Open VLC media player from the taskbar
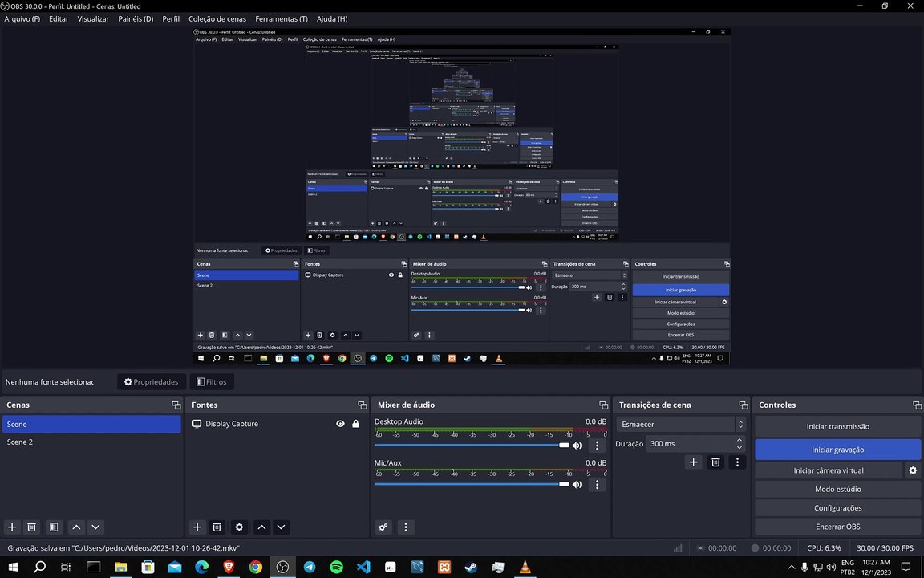 [525, 567]
